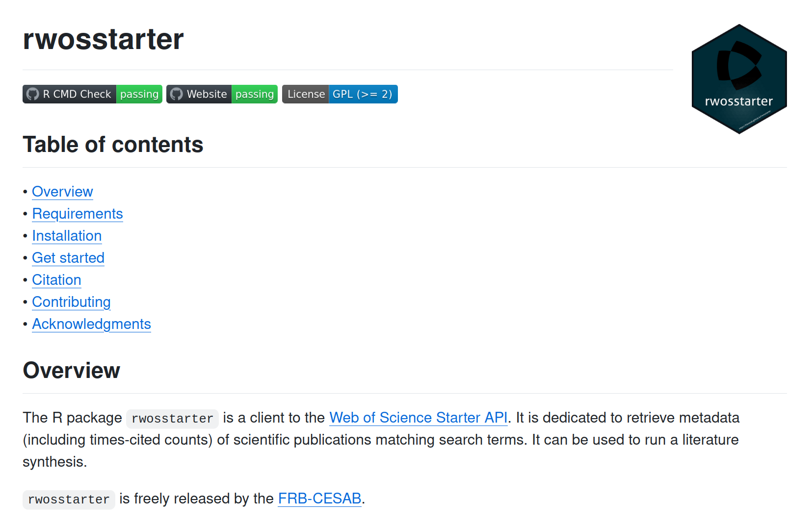The width and height of the screenshot is (812, 527).
Task: Open Web of Science Starter API link
Action: [x=418, y=418]
